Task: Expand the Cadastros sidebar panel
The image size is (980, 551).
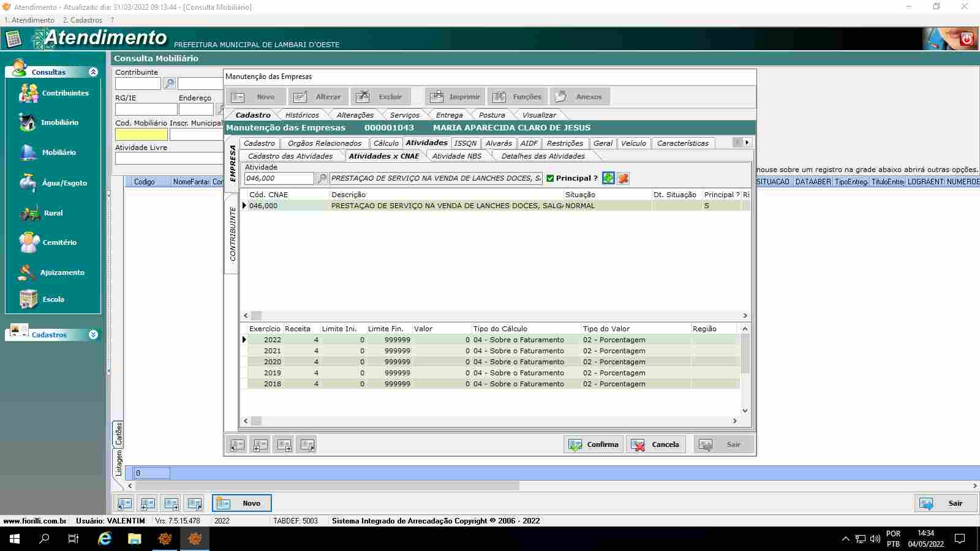Action: [x=93, y=335]
